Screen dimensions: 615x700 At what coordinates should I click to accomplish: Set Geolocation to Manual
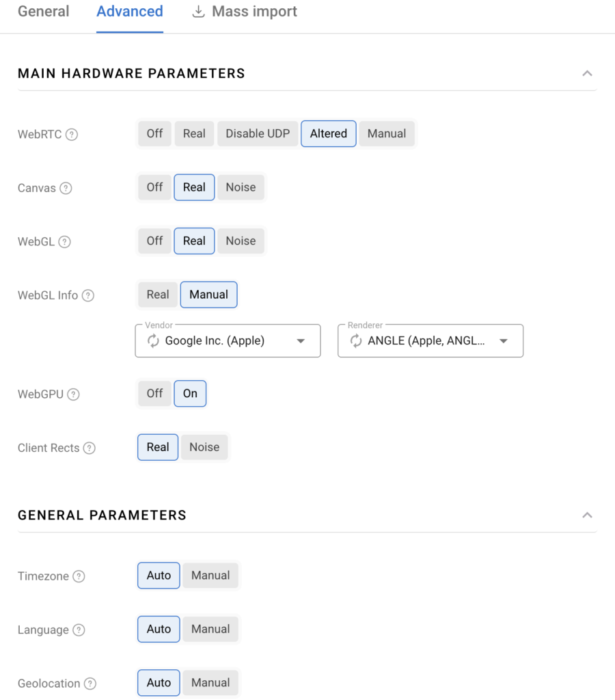[210, 683]
